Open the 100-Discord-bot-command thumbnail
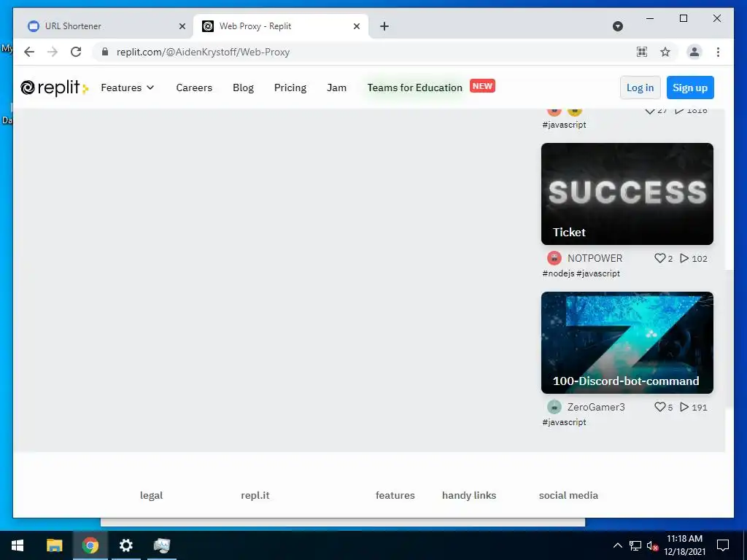The width and height of the screenshot is (747, 560). click(627, 343)
